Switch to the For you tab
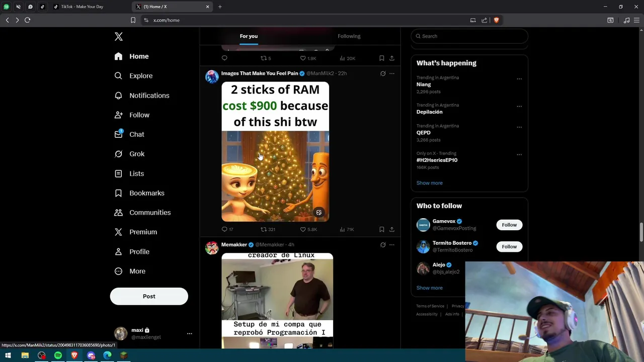The width and height of the screenshot is (644, 362). 249,36
